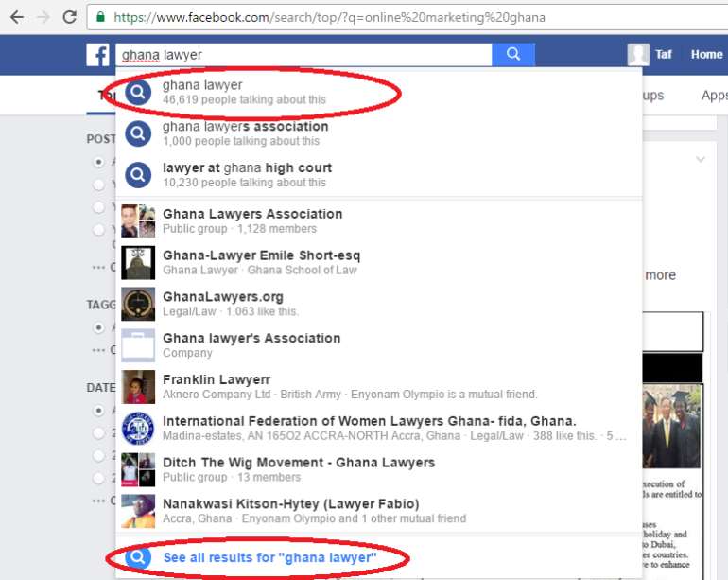
Task: Select third radio button under POSTS filter
Action: click(x=98, y=207)
